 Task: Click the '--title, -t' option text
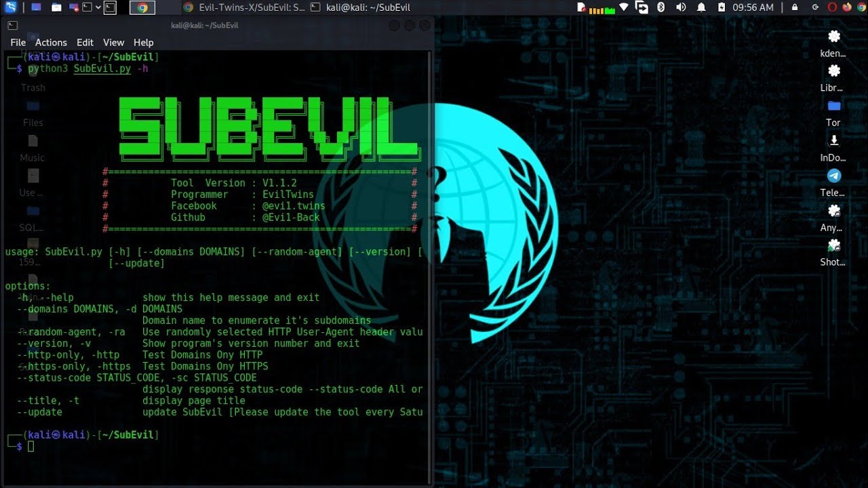[x=48, y=401]
